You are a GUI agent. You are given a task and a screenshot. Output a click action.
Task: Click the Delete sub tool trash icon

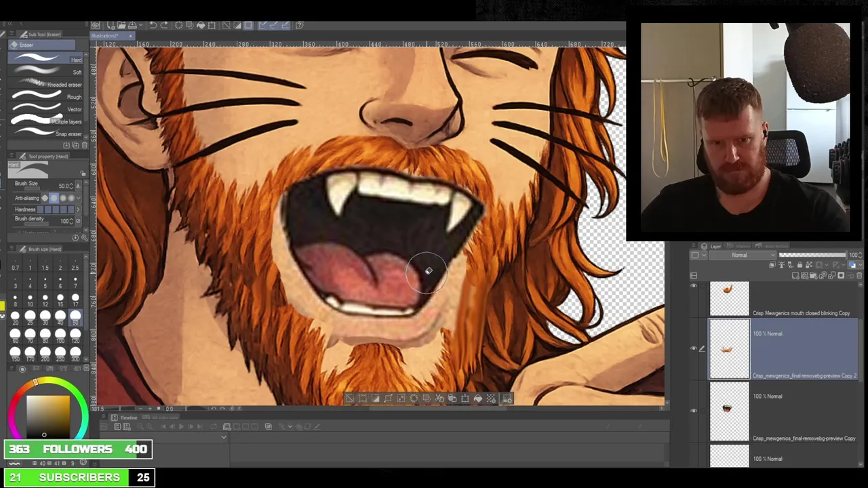point(84,145)
